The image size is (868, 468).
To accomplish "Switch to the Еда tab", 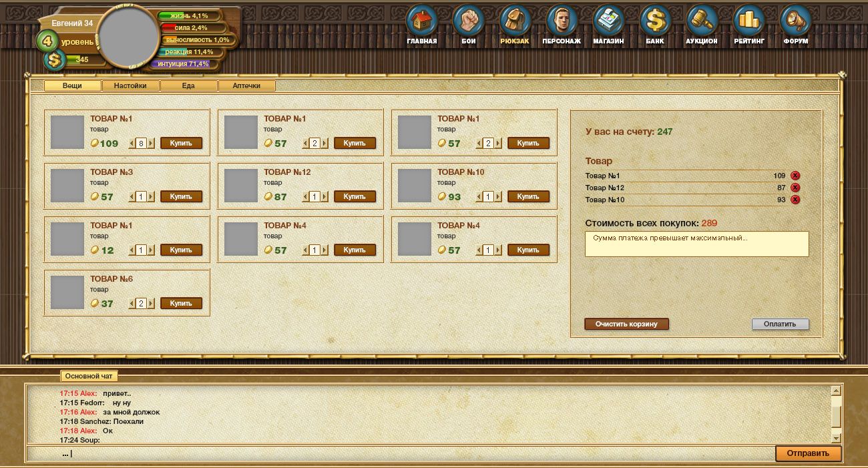I will click(x=189, y=85).
